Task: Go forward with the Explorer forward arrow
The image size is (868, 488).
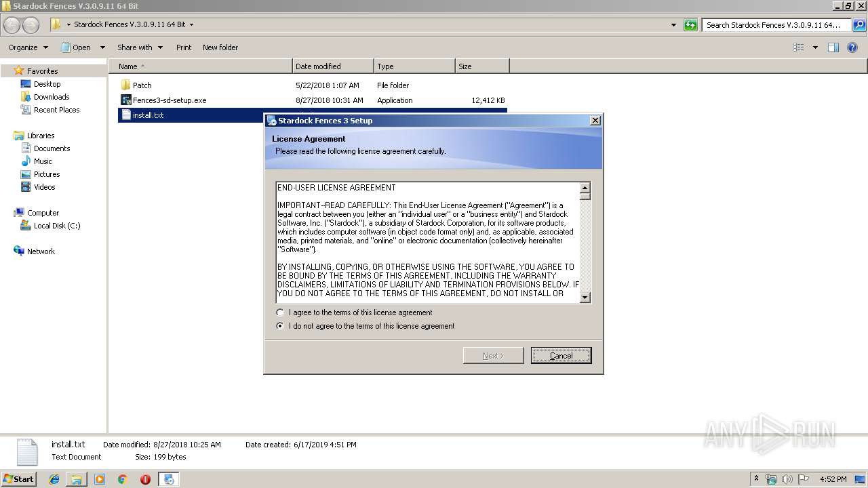Action: 31,25
